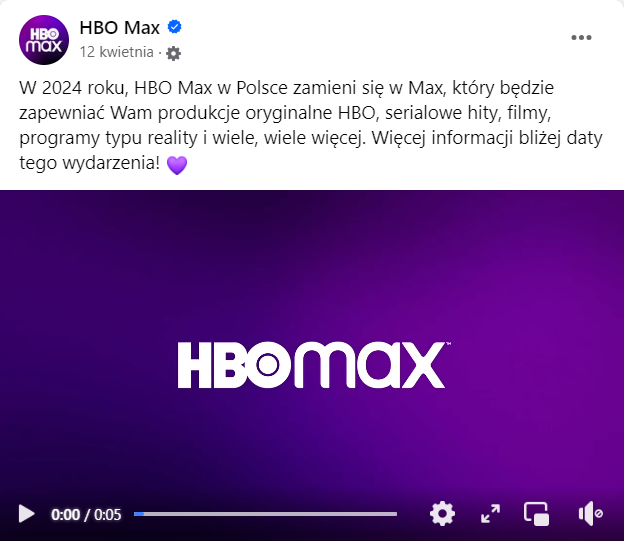
Task: Unmute the video sound
Action: (591, 514)
